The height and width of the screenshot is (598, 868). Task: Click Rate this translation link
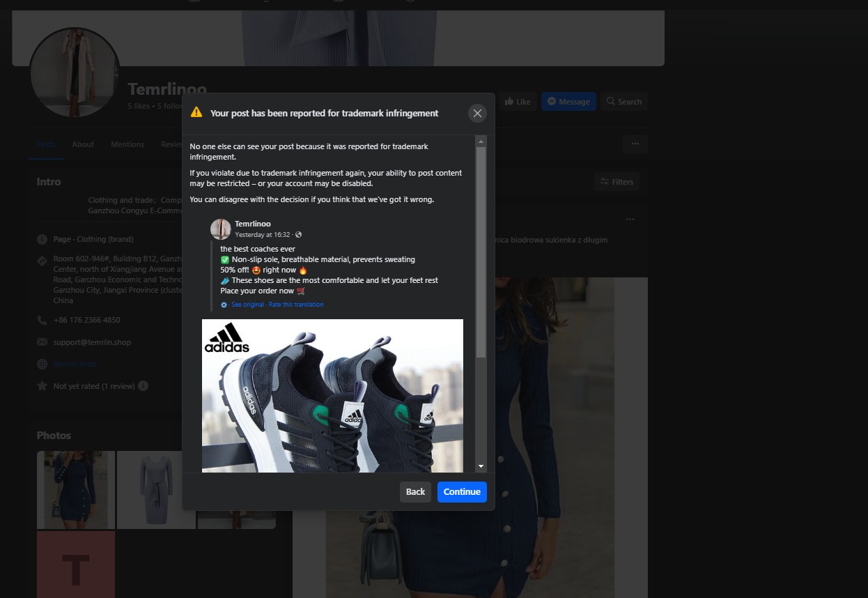pos(296,305)
